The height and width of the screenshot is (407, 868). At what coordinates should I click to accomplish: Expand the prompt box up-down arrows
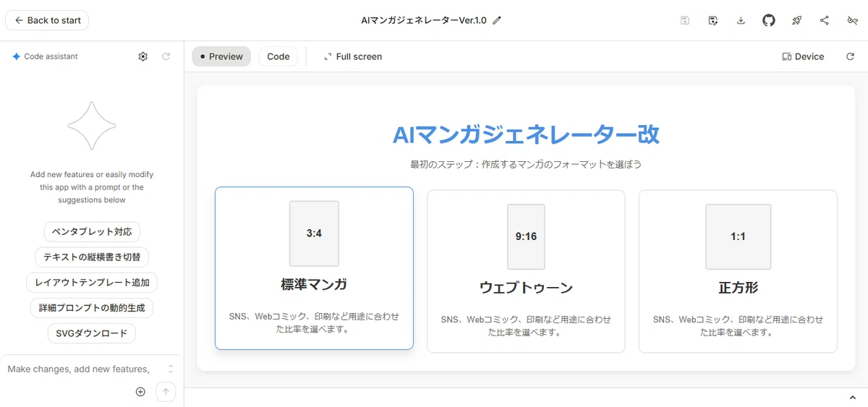[171, 369]
